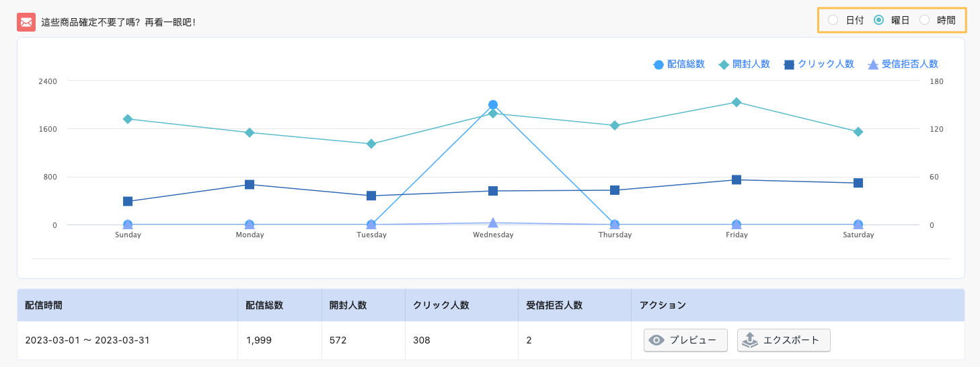Screen dimensions: 980x367
Task: Click the アクション column header
Action: click(798, 305)
